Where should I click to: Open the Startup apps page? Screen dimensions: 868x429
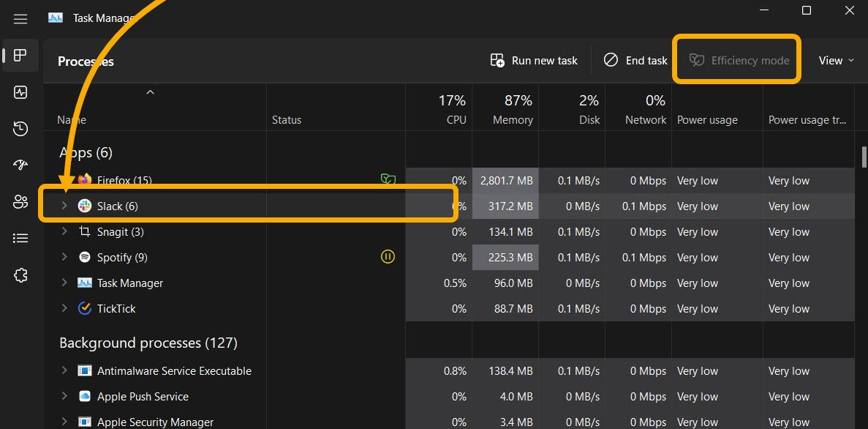coord(20,165)
